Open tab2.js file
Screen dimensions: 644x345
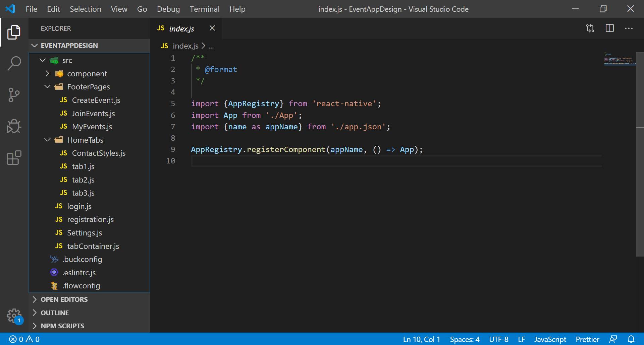point(89,180)
